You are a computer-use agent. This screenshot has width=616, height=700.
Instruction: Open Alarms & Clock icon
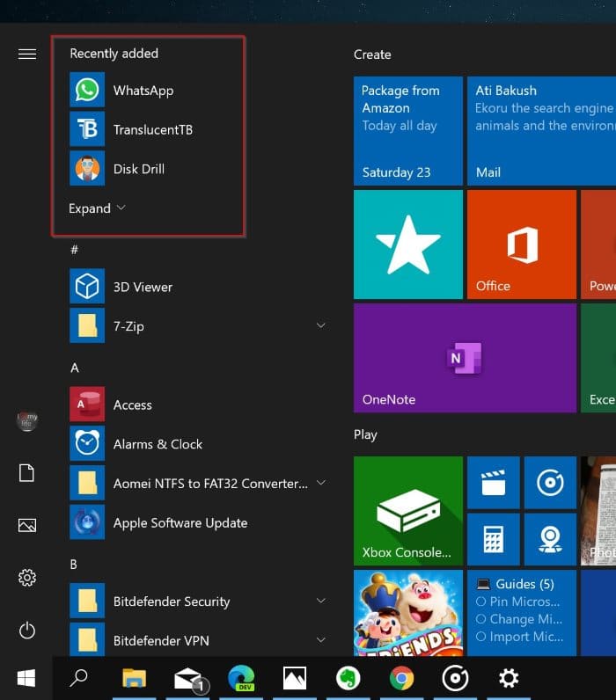87,443
